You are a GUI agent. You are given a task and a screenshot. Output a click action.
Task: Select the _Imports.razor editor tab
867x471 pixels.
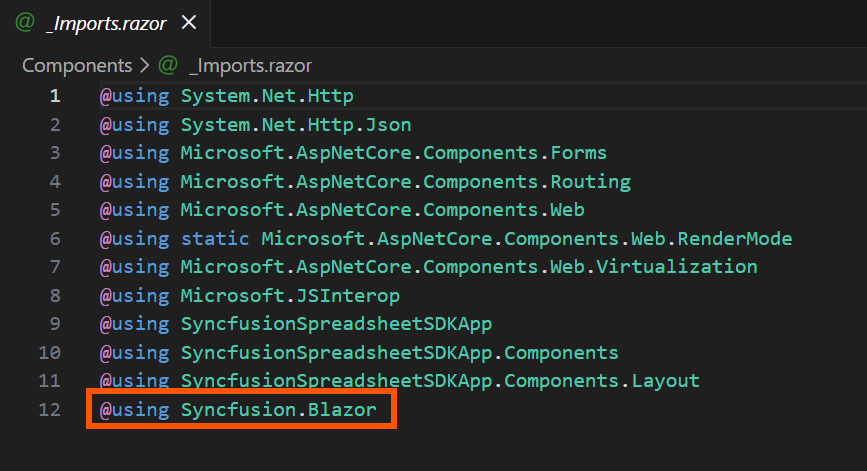coord(105,23)
